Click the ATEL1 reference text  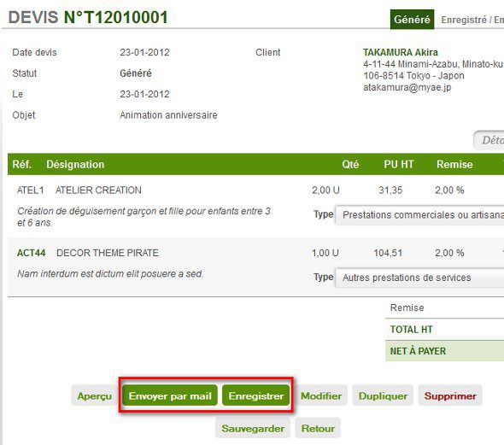click(x=30, y=190)
